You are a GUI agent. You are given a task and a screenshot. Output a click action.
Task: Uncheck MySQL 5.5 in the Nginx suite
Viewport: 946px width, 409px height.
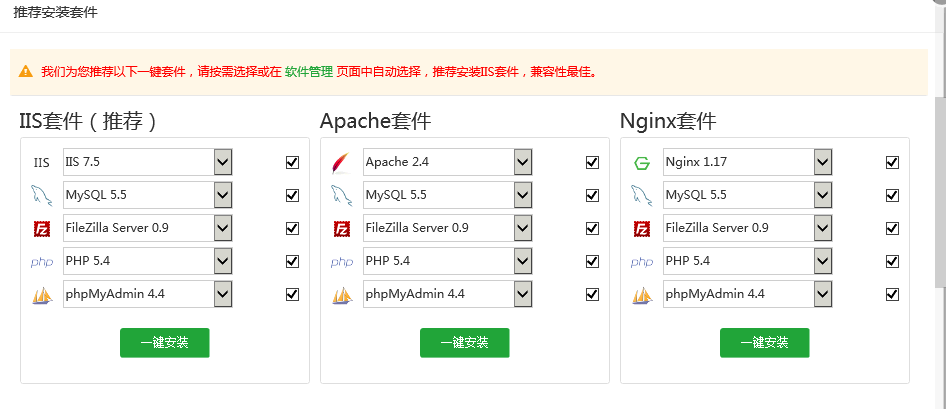[892, 195]
